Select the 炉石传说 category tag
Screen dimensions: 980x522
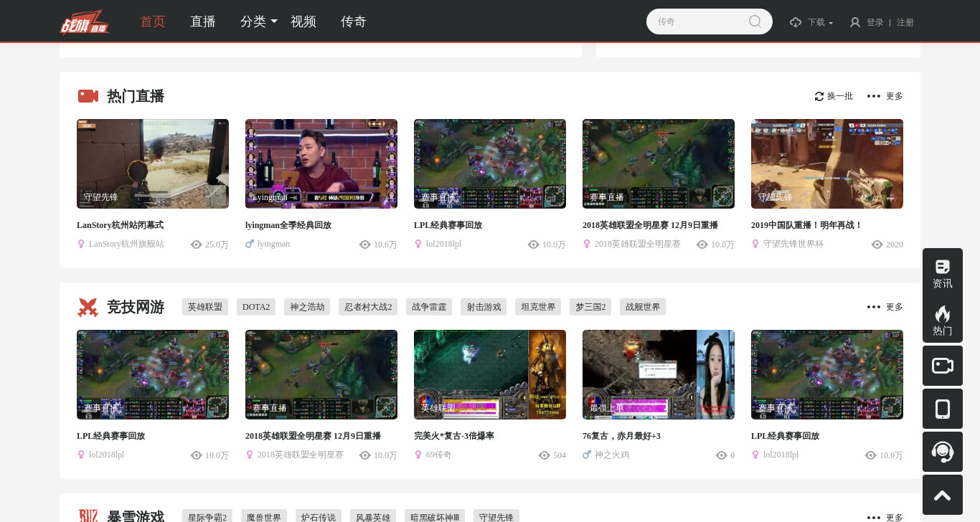(319, 516)
